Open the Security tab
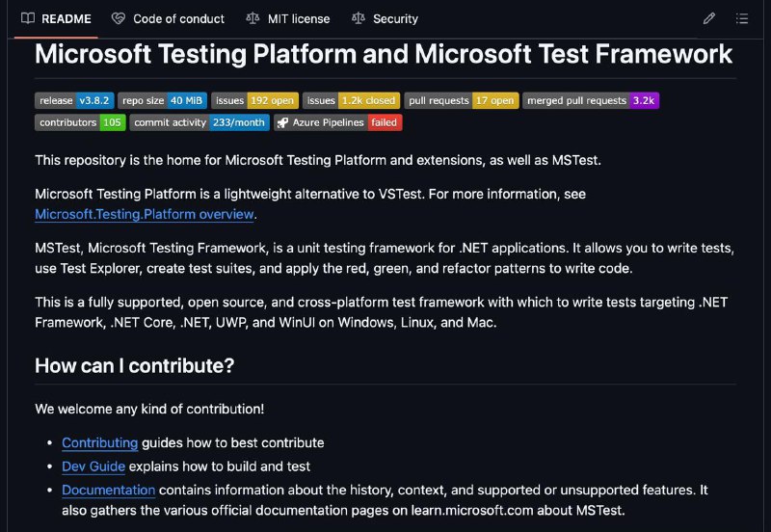 (x=385, y=18)
